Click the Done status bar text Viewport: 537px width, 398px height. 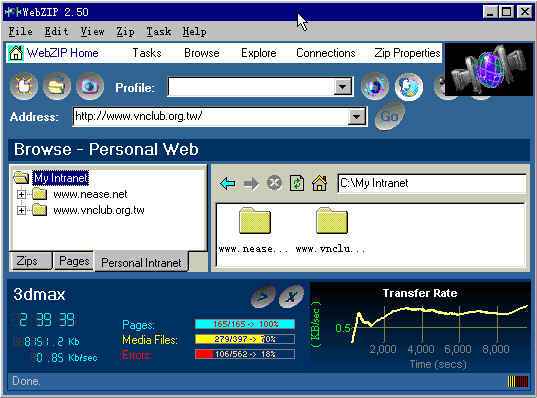point(26,381)
